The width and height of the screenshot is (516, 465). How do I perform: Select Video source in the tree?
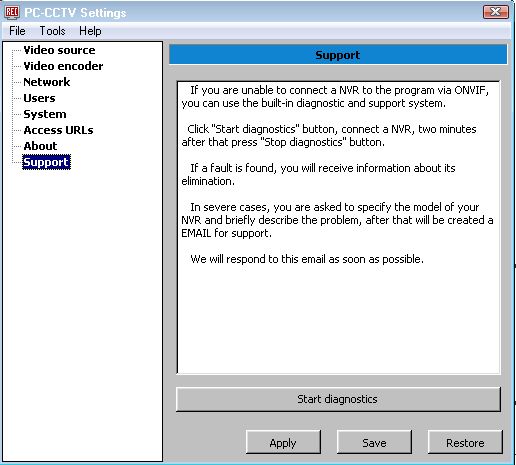59,50
